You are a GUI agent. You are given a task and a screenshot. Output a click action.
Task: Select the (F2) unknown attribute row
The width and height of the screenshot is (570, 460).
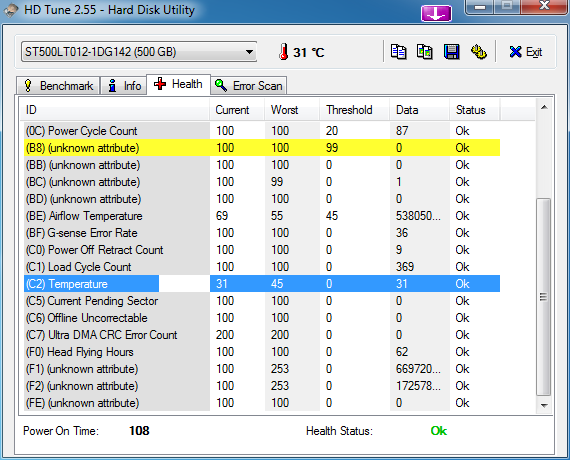(x=262, y=386)
